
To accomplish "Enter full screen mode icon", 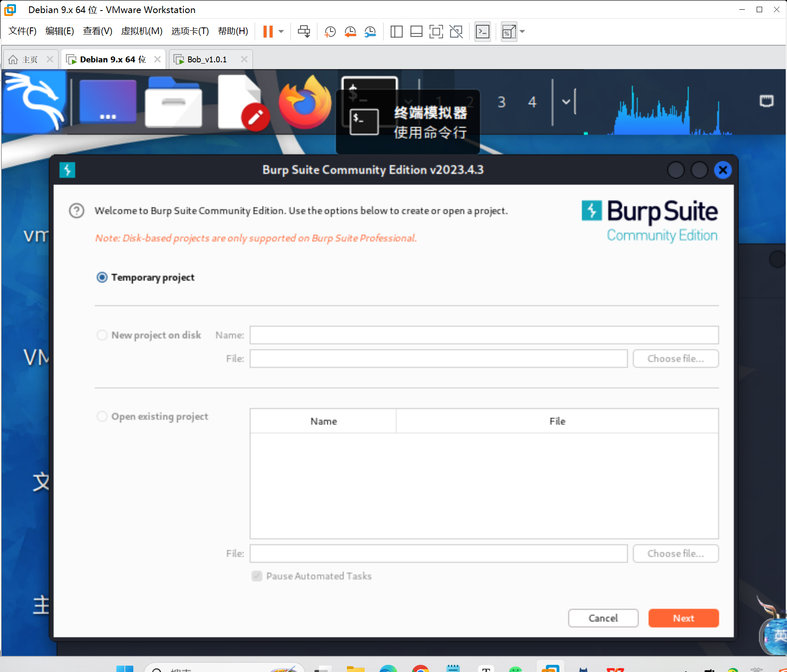I will tap(436, 32).
